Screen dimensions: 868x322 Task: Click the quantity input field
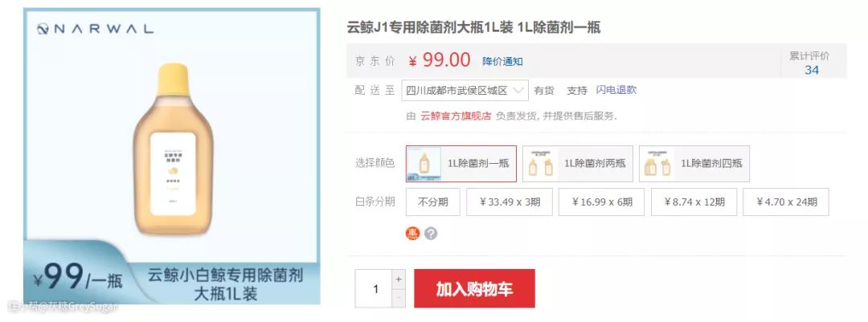coord(374,289)
